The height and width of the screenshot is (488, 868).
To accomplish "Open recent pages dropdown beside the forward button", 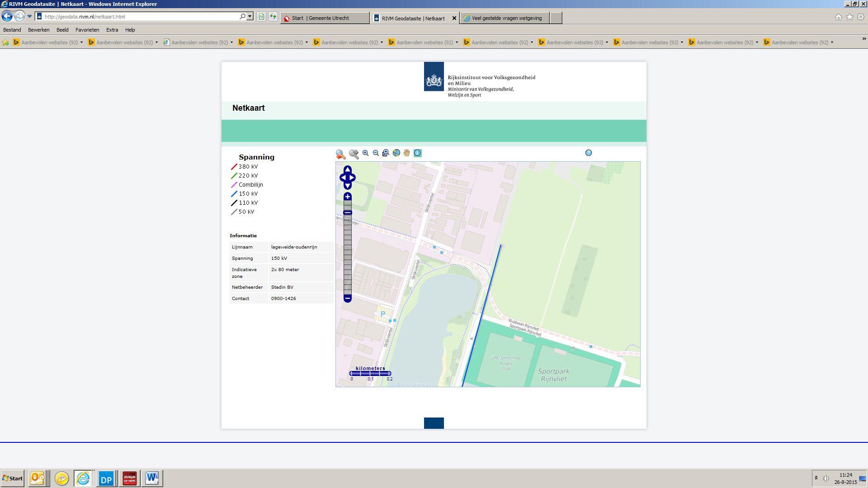I will [x=29, y=16].
